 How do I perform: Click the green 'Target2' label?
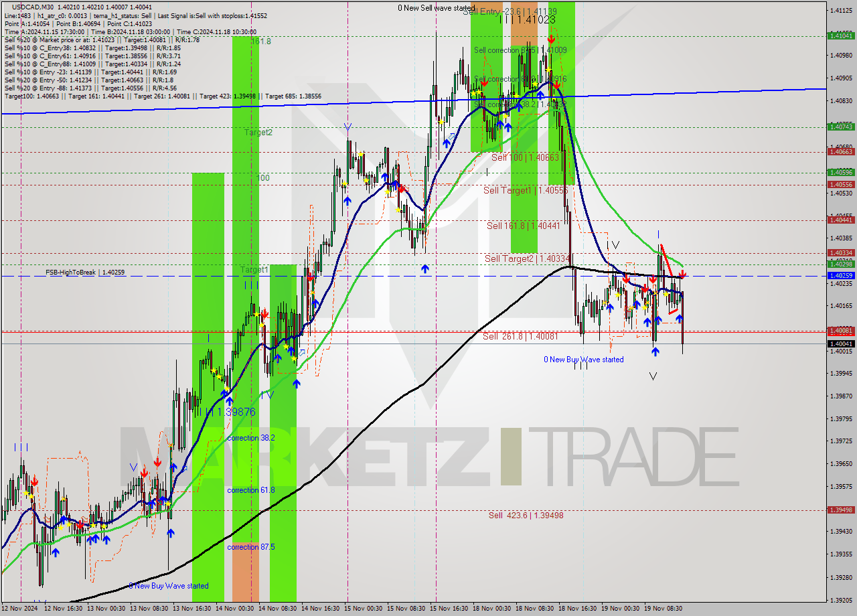(x=258, y=133)
